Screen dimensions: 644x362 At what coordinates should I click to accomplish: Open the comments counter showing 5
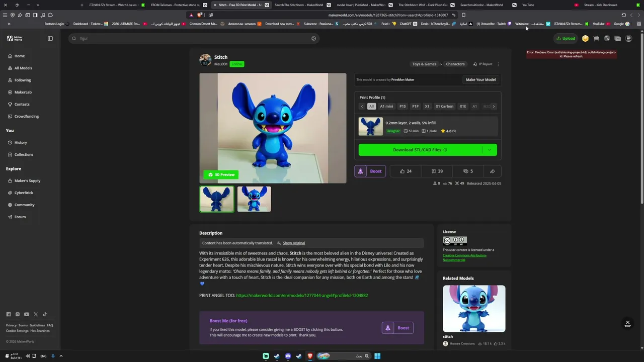(x=468, y=171)
